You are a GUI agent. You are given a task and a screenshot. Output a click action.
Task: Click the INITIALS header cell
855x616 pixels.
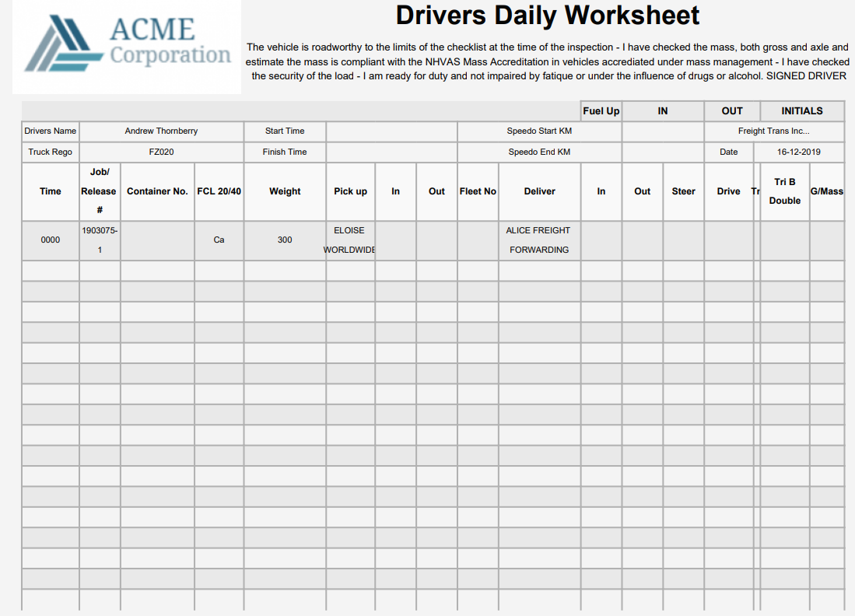801,111
